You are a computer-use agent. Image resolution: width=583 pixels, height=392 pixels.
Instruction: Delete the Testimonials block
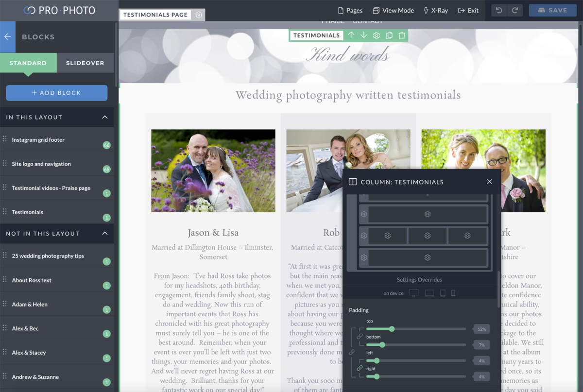(402, 35)
